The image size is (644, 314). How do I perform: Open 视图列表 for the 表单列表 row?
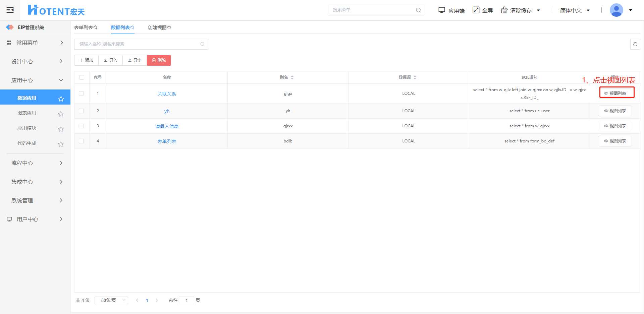[x=615, y=141]
